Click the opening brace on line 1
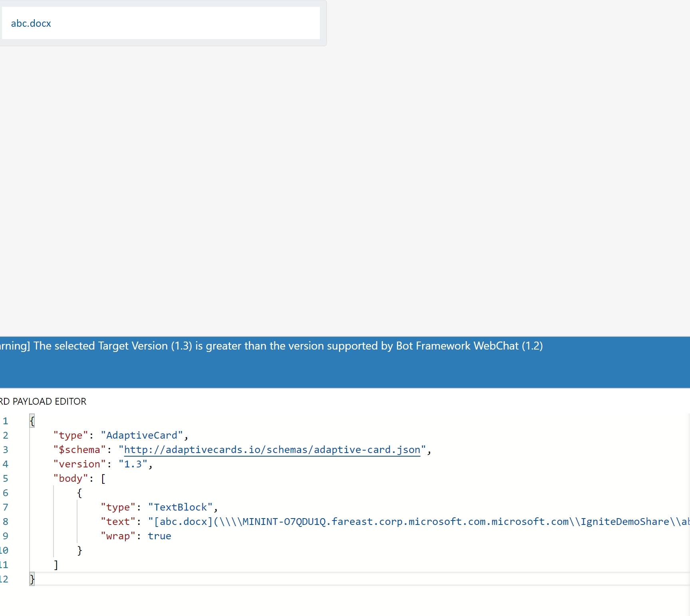Screen dimensions: 690x616 32,421
